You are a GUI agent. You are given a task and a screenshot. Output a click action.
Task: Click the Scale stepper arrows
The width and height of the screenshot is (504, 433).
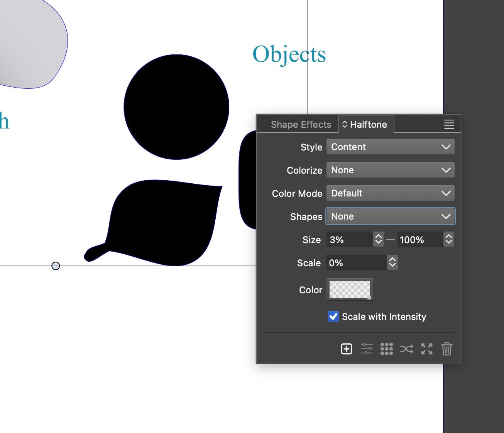392,263
